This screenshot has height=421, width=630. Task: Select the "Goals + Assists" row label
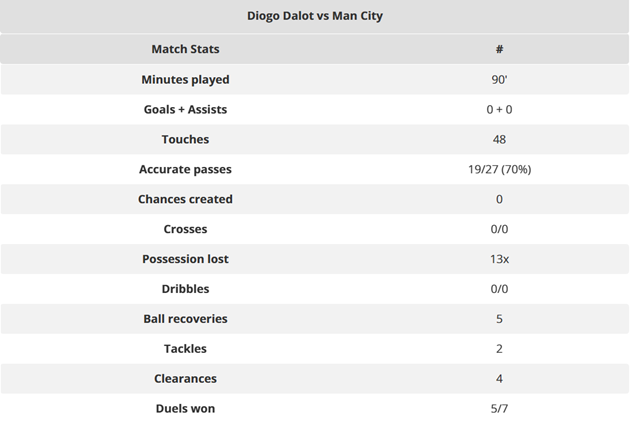coord(185,109)
